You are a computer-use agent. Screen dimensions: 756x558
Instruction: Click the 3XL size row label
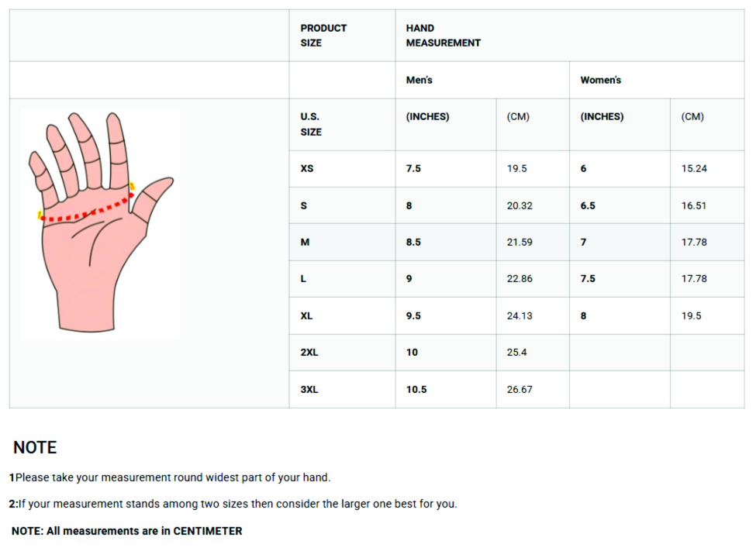point(309,390)
